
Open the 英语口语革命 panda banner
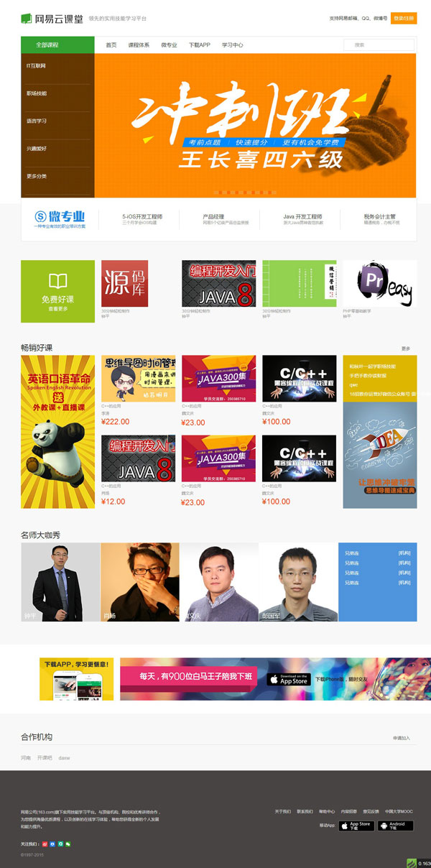click(57, 432)
